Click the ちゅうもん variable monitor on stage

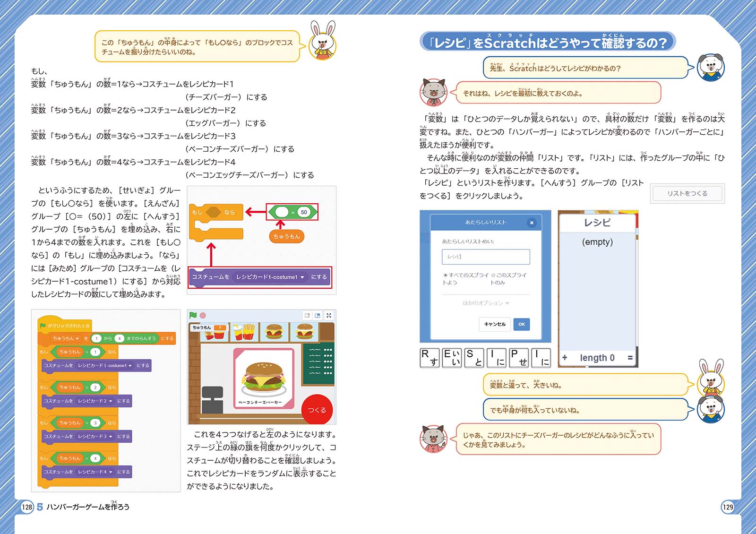click(x=209, y=327)
